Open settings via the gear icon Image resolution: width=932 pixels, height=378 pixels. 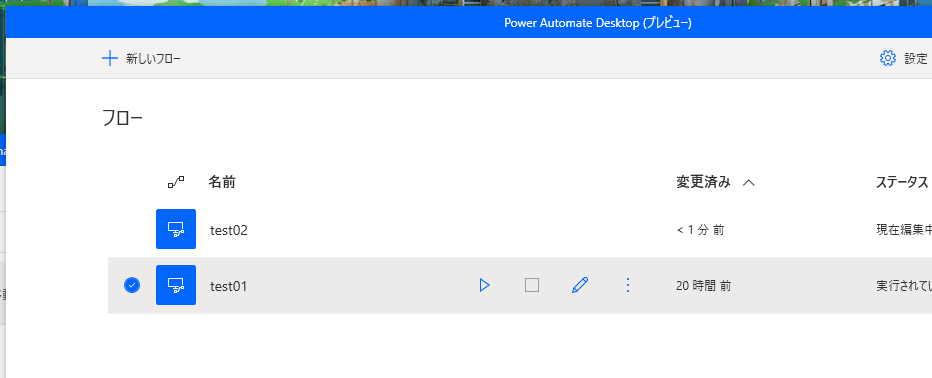887,58
